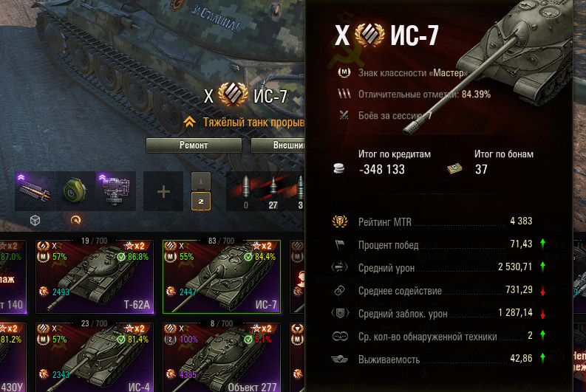Viewport: 586px width, 392px height.
Task: Select the gun rammer equipment slot
Action: point(35,191)
